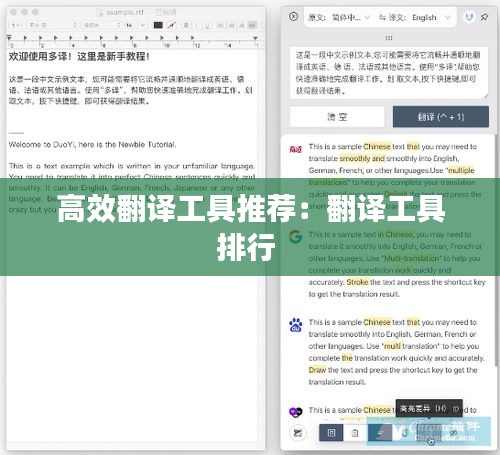Expand the font size chevron next to 14
The image size is (500, 455).
point(143,25)
